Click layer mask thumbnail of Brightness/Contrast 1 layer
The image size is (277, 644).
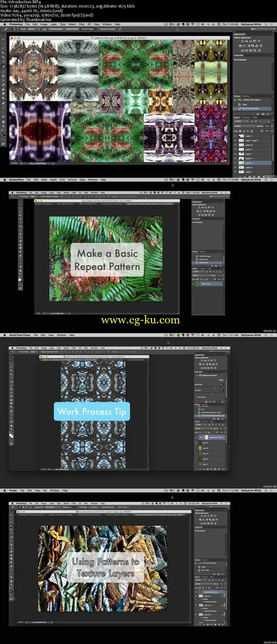coord(206,438)
